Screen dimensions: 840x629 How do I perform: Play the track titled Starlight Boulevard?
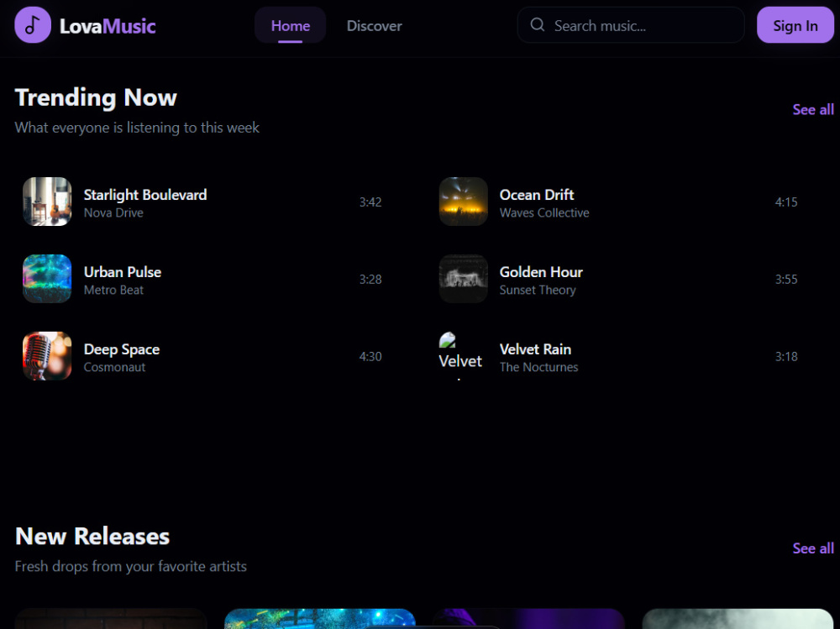(145, 195)
